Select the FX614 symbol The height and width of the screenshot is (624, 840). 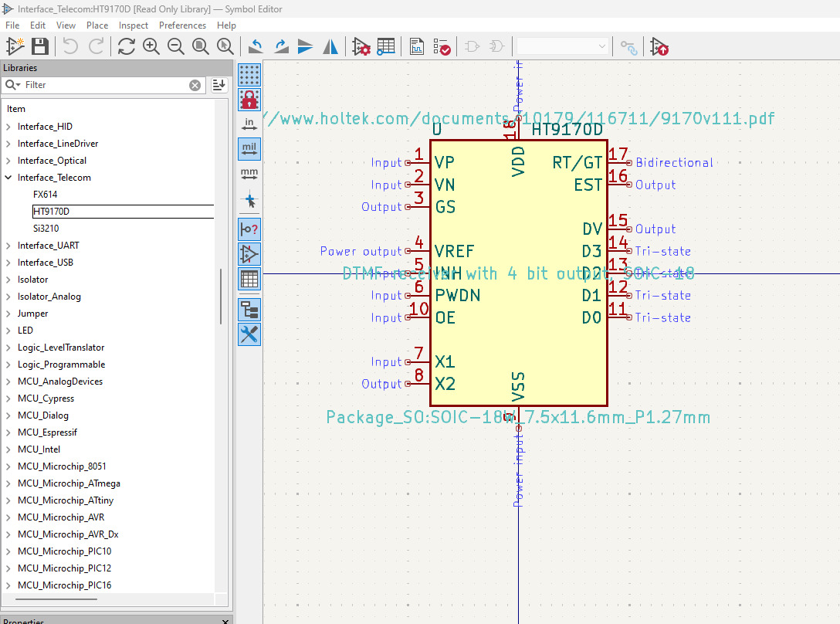[45, 195]
